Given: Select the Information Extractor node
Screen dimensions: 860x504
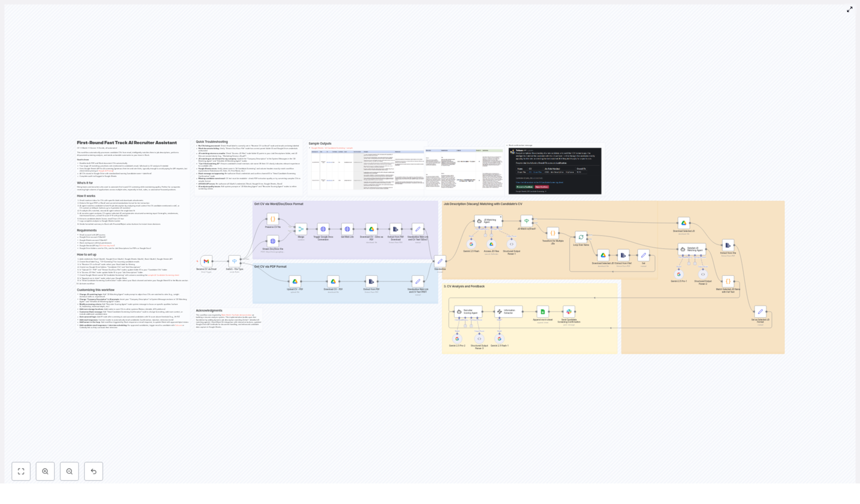Looking at the screenshot, I should [508, 311].
